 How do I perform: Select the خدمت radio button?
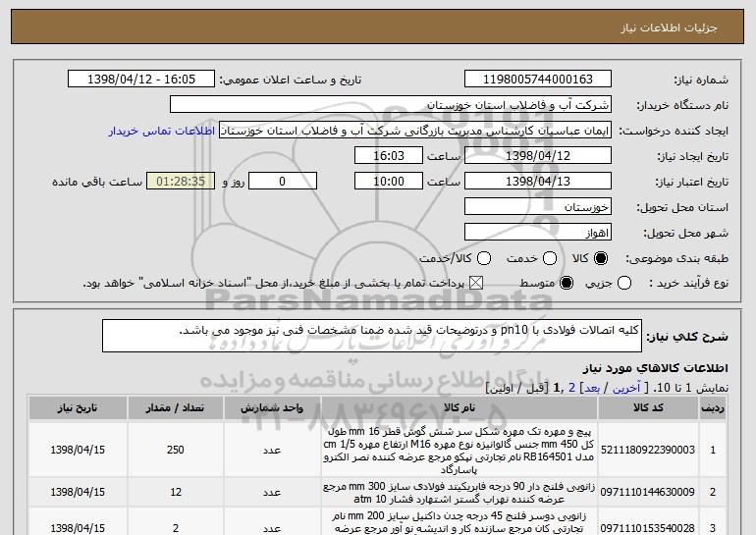[x=550, y=258]
